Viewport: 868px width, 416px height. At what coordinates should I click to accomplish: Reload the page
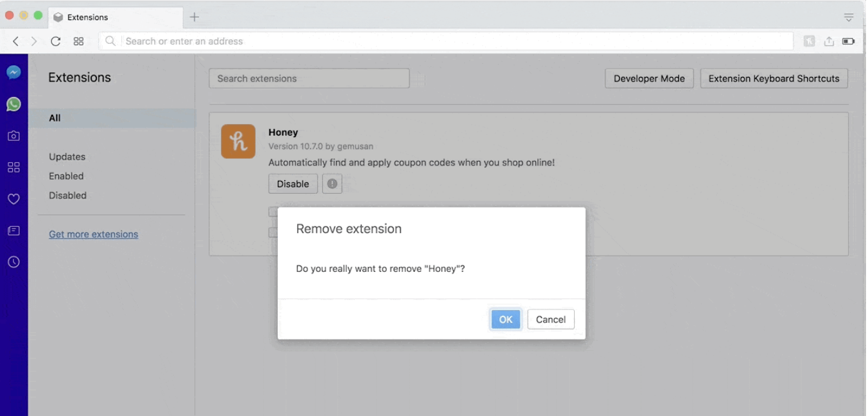pos(56,41)
